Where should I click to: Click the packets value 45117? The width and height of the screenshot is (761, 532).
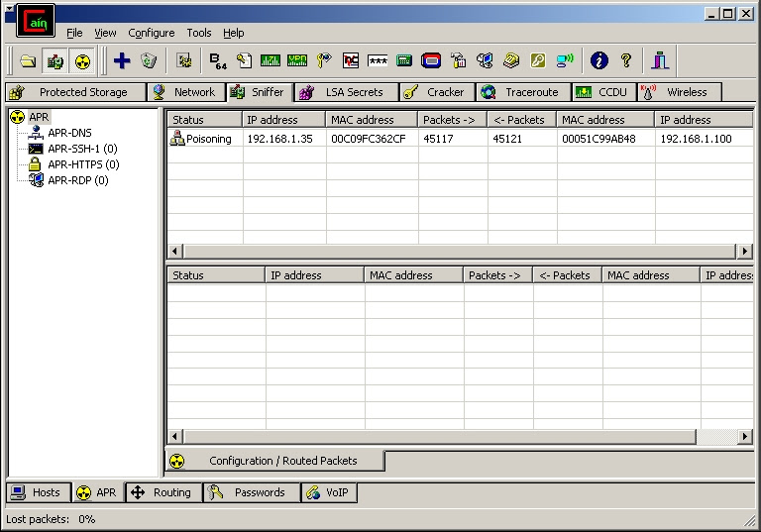pyautogui.click(x=438, y=139)
